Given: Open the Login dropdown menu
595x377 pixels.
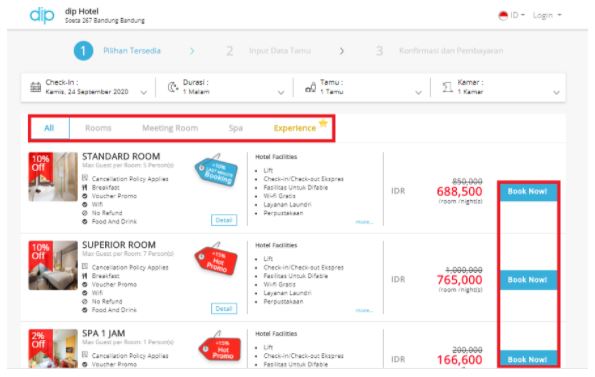Looking at the screenshot, I should pyautogui.click(x=547, y=15).
